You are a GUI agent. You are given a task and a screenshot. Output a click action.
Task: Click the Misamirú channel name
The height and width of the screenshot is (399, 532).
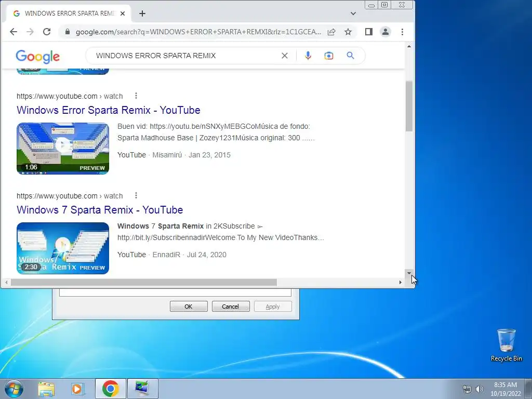tap(167, 155)
